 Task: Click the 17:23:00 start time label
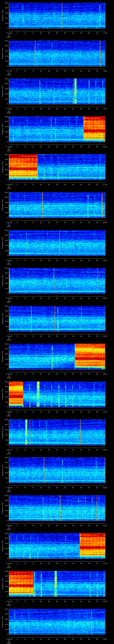9,298
